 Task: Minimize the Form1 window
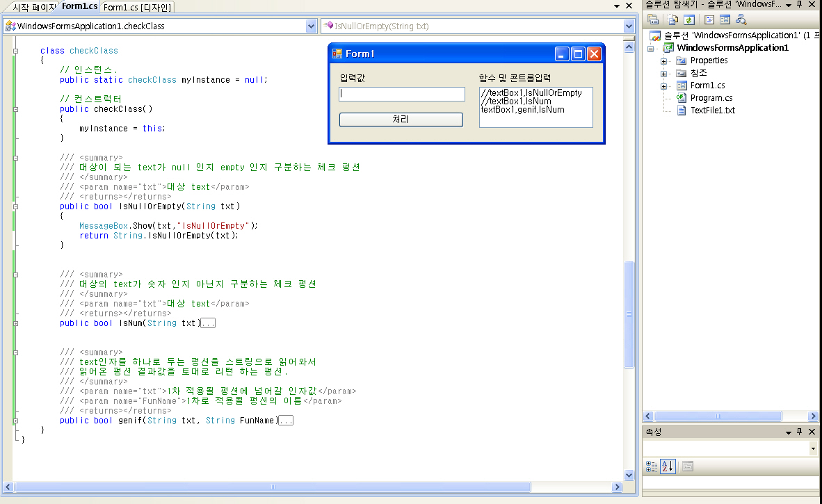(x=562, y=54)
